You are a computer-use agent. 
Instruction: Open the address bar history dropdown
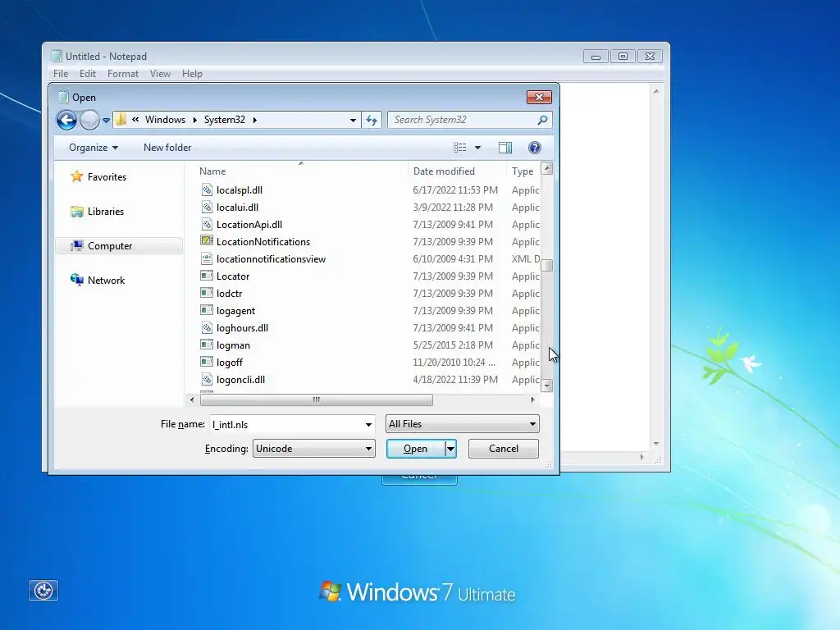tap(353, 121)
